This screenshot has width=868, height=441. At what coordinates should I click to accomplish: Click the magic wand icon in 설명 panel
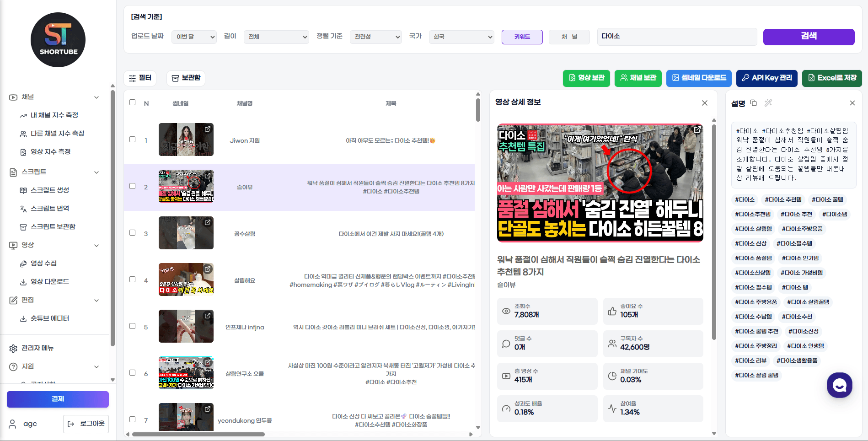(768, 103)
